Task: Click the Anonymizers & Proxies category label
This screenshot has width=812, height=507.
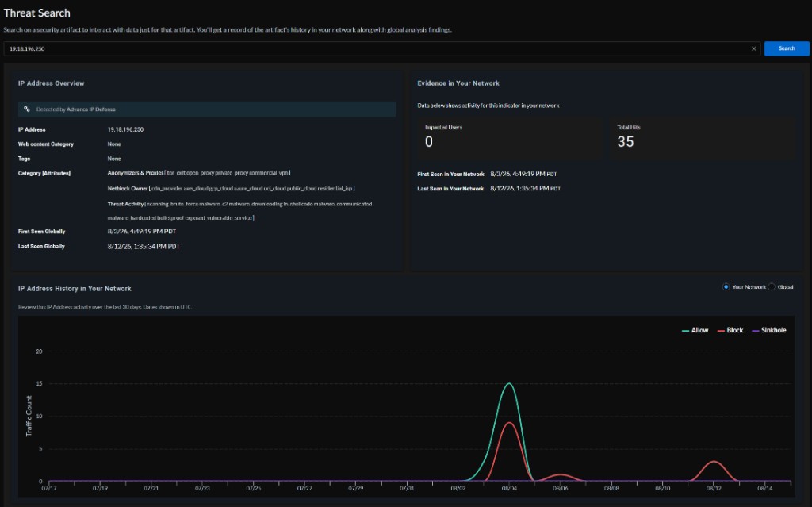Action: pos(135,173)
